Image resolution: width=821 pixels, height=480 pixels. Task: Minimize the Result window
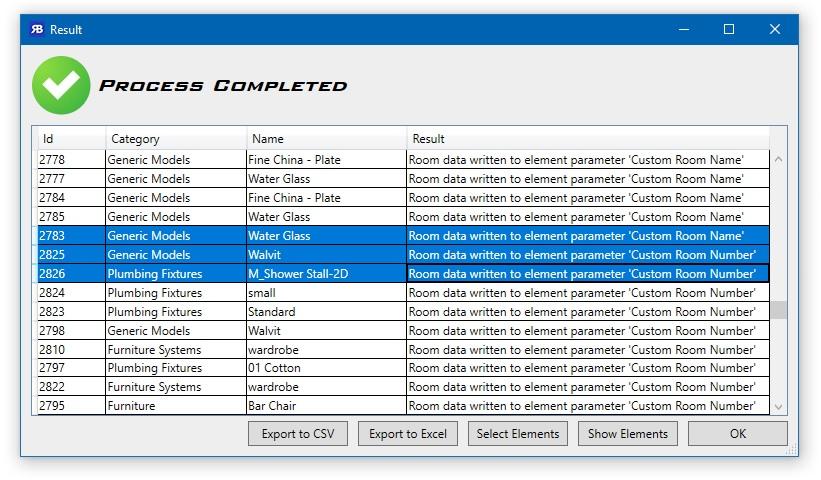[684, 29]
